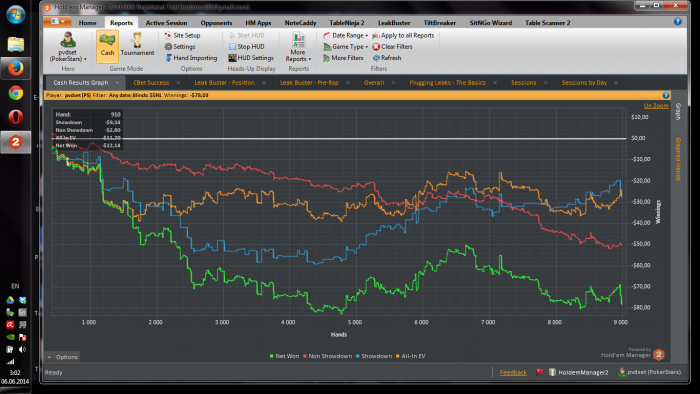The image size is (700, 394).
Task: Open Chrome from the taskbar
Action: tap(15, 93)
